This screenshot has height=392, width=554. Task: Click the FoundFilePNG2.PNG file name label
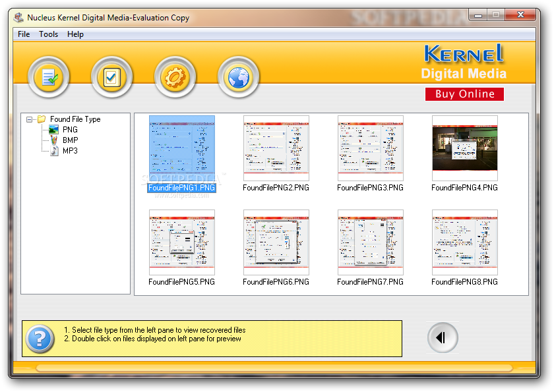pyautogui.click(x=276, y=188)
